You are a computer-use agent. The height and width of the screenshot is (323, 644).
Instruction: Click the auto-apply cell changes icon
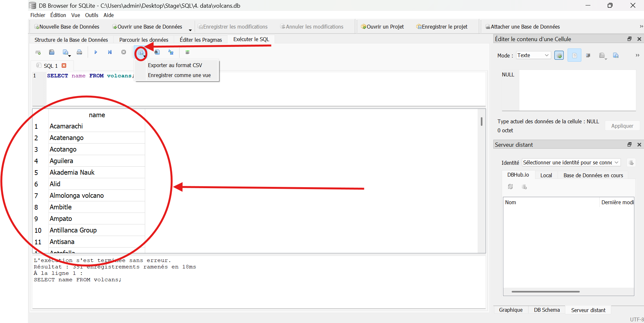coord(559,55)
